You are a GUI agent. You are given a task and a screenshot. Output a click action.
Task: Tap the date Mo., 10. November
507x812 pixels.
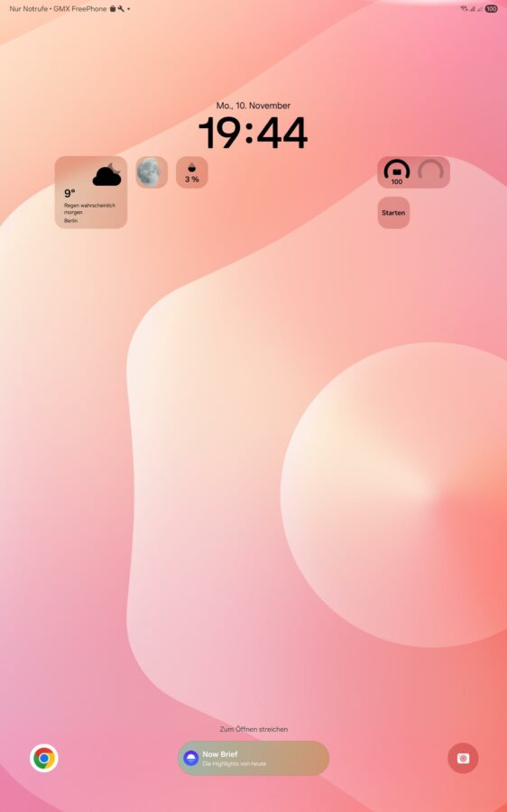[253, 106]
